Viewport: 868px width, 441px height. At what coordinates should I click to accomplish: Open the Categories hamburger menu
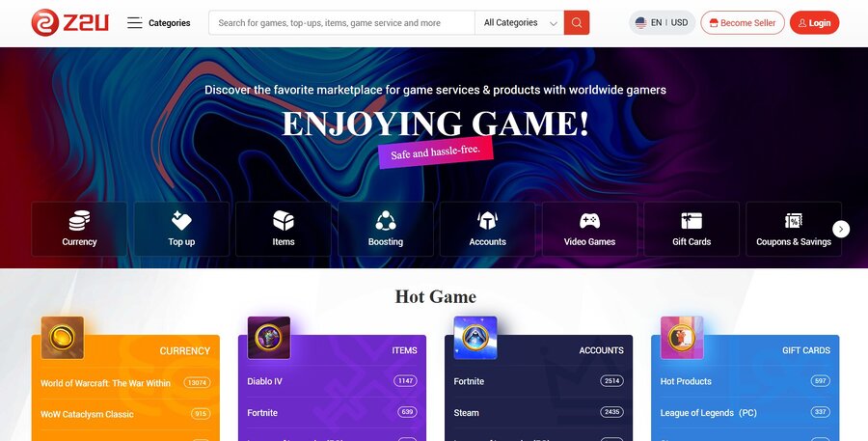click(158, 23)
